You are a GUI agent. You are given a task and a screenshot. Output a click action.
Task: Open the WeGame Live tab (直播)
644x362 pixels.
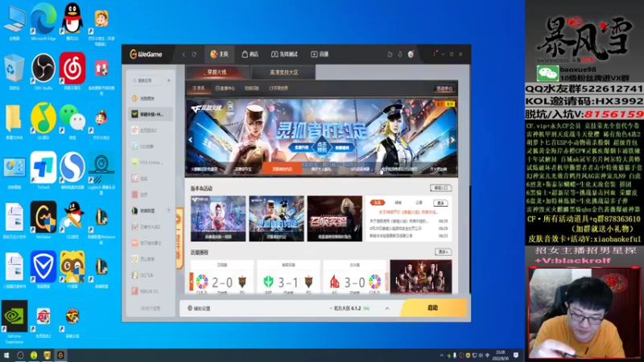(x=320, y=54)
